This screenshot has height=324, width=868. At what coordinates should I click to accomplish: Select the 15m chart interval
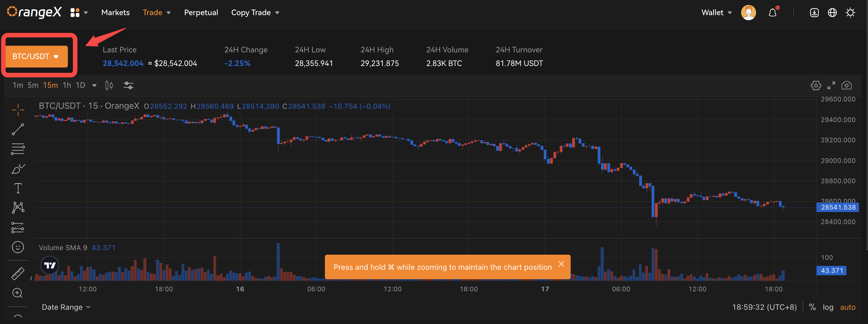51,85
